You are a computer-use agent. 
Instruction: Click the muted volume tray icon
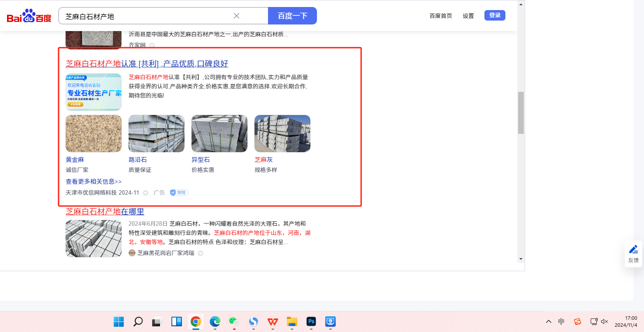[605, 322]
